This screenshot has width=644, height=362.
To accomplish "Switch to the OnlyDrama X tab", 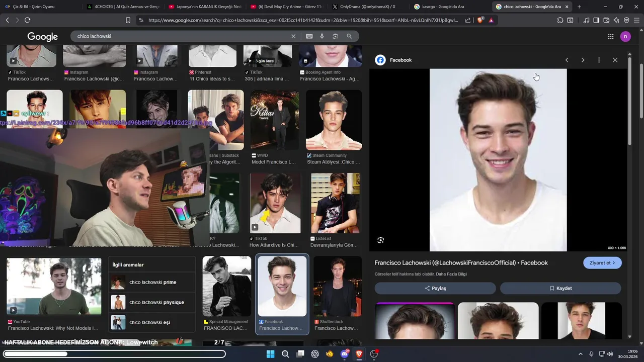I will click(368, 7).
